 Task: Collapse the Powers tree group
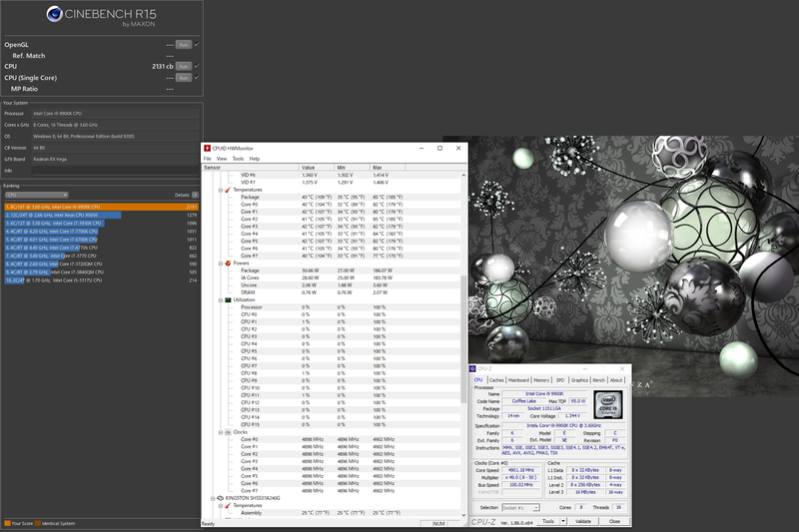pyautogui.click(x=221, y=264)
